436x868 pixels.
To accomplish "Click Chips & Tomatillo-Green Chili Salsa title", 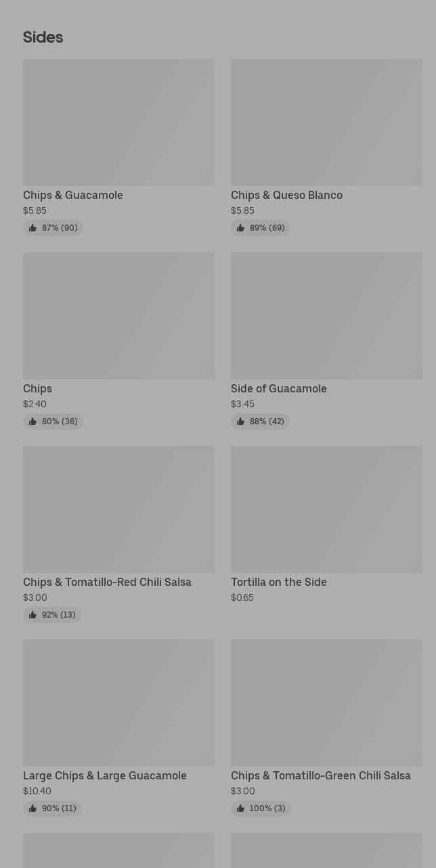I will [321, 775].
